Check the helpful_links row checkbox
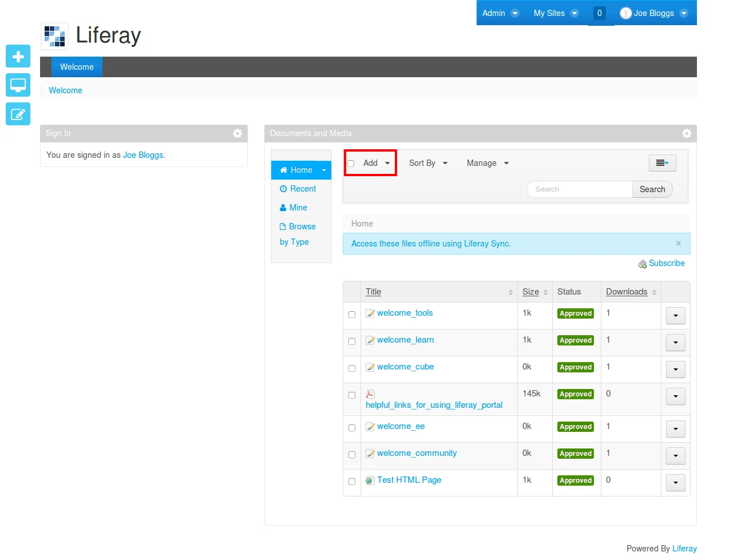 (x=352, y=395)
